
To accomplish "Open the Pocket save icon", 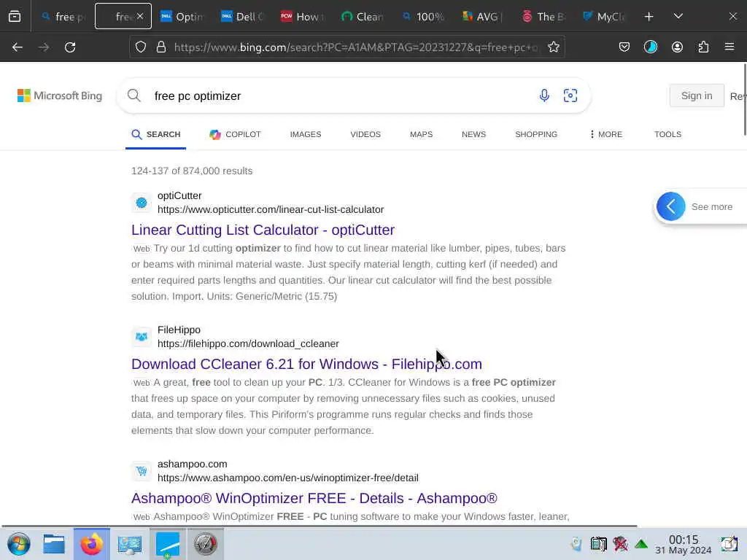I will (x=624, y=47).
